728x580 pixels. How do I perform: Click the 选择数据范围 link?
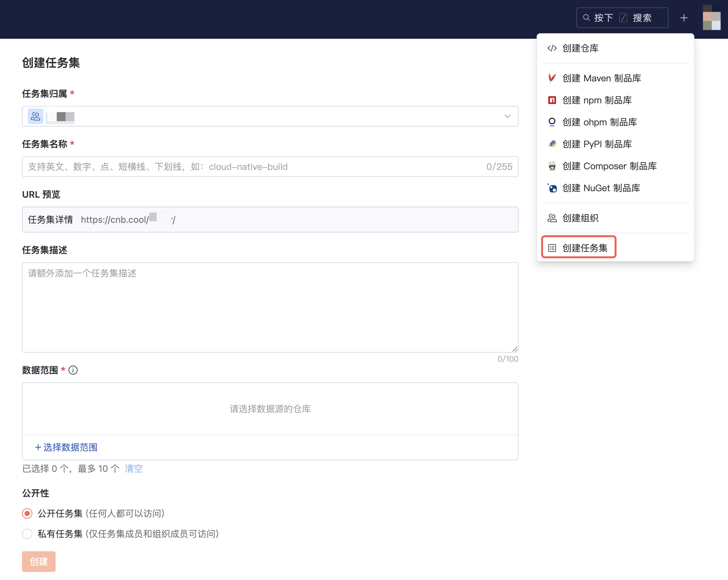(x=66, y=447)
